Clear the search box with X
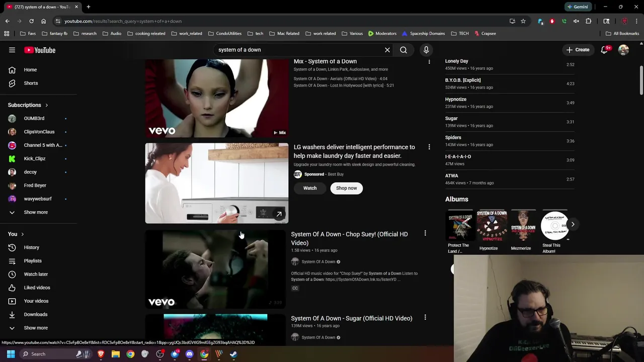This screenshot has height=362, width=644. (x=387, y=50)
